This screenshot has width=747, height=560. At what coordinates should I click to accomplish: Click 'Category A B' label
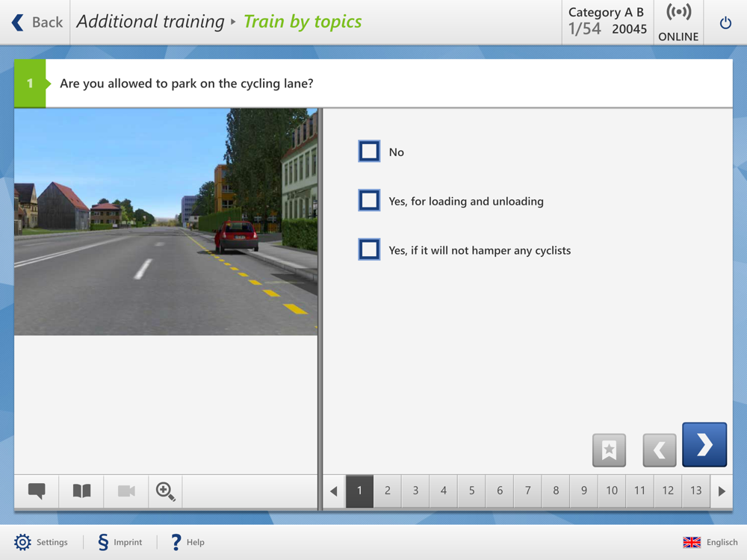pyautogui.click(x=606, y=12)
